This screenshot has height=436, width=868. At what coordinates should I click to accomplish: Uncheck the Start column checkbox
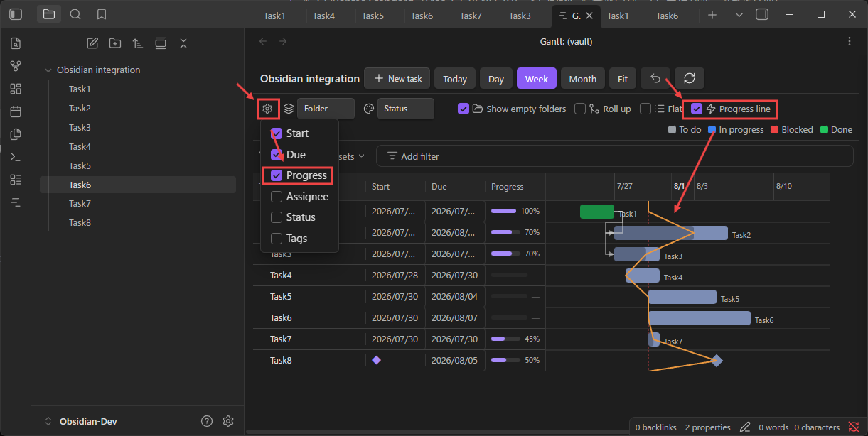coord(277,133)
